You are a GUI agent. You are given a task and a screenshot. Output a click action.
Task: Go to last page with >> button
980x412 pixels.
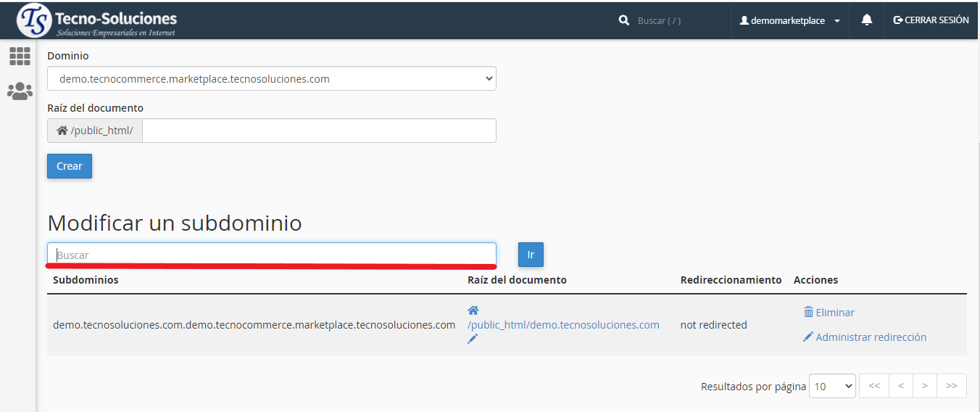(x=951, y=386)
